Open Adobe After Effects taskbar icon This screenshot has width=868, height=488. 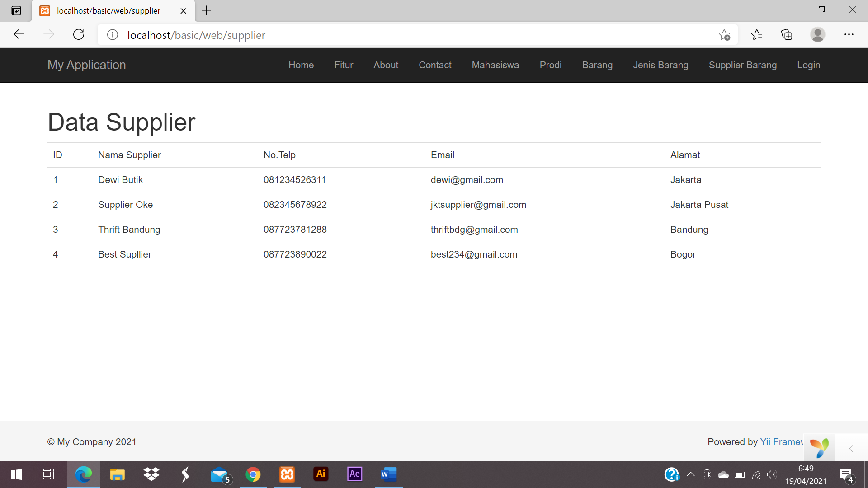[x=354, y=474]
